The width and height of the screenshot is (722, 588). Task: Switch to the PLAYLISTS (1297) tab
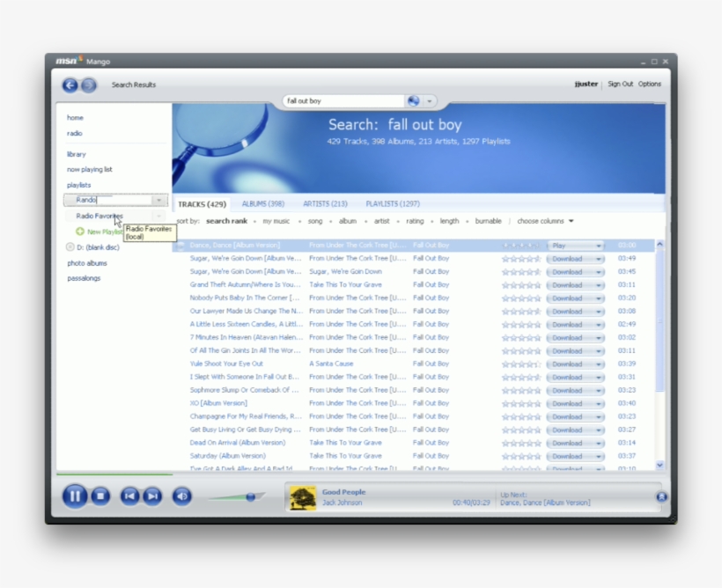(x=393, y=204)
